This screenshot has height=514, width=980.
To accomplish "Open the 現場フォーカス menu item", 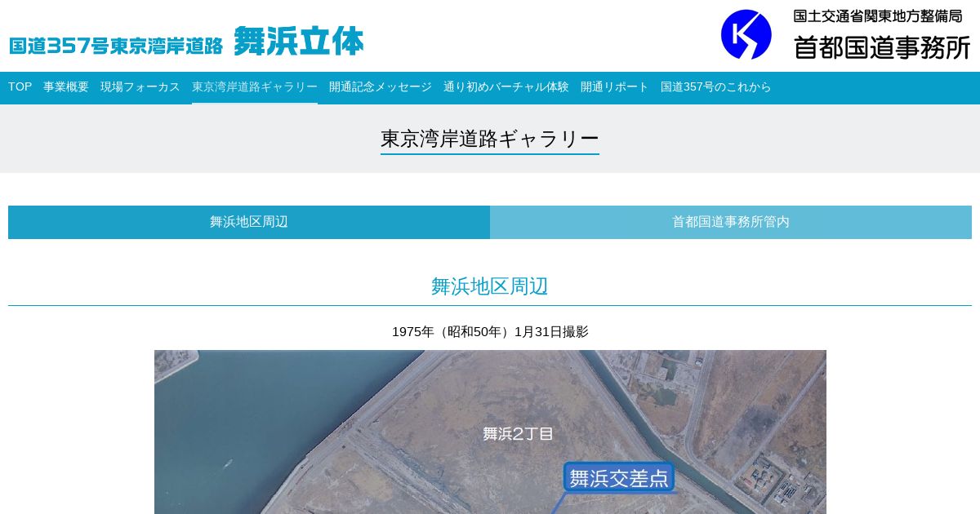I will click(140, 86).
